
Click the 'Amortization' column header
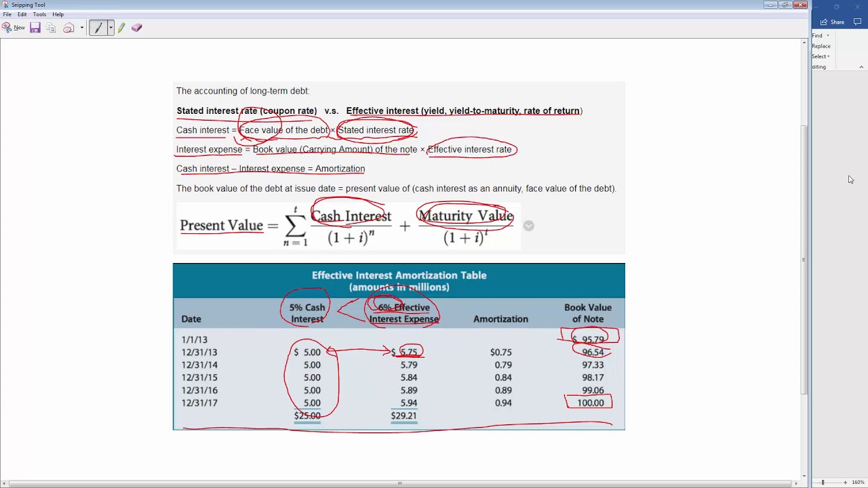(x=500, y=319)
